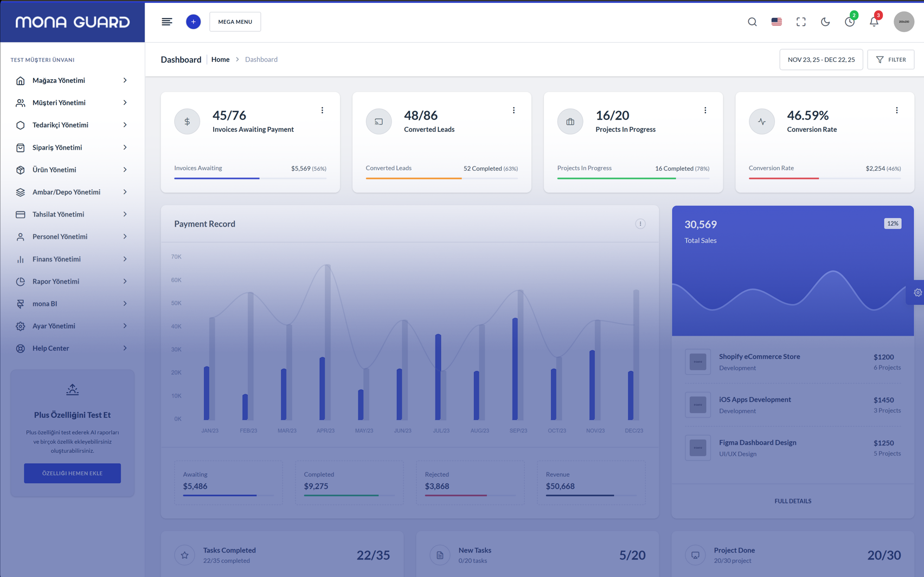Open Invoices Awaiting Payment card options
Viewport: 924px width, 577px height.
322,110
